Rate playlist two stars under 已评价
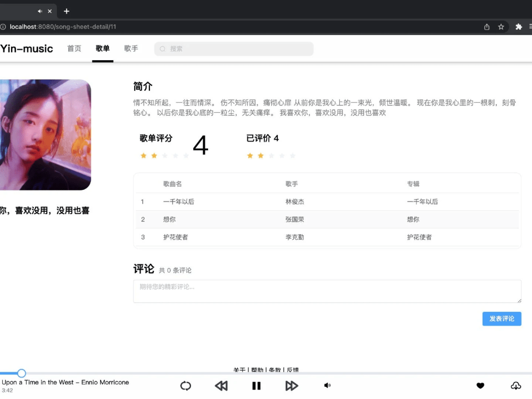 pyautogui.click(x=261, y=156)
